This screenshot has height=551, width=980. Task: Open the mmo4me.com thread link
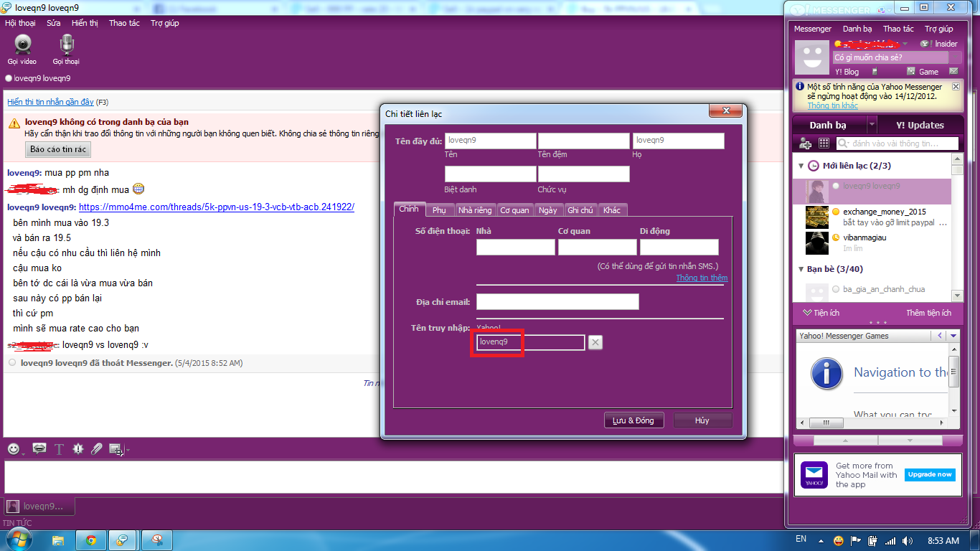217,207
